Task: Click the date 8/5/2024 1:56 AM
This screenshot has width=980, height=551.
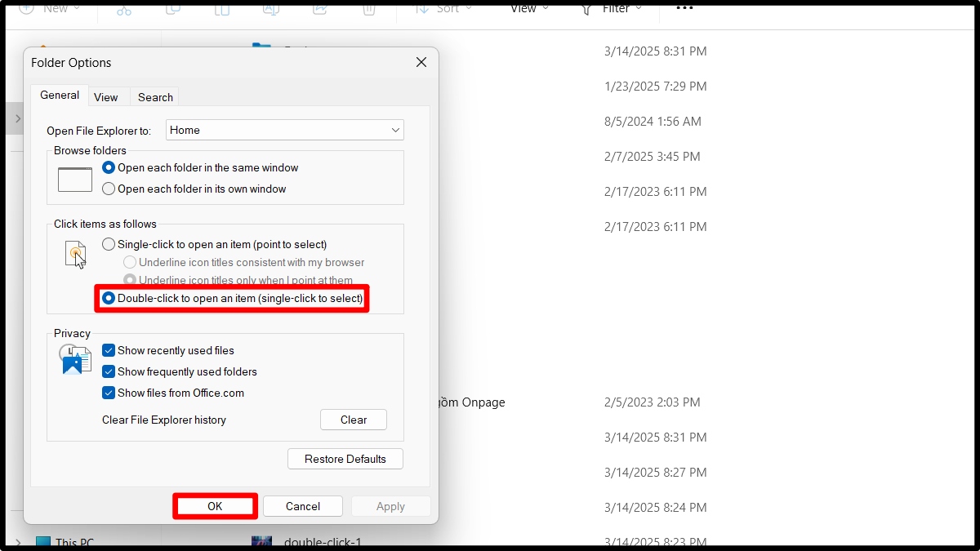Action: coord(653,122)
